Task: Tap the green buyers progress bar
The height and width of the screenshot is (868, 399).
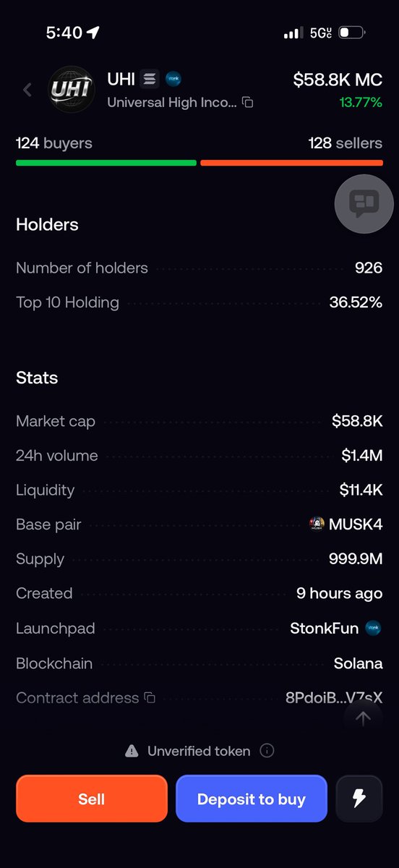Action: click(x=106, y=163)
